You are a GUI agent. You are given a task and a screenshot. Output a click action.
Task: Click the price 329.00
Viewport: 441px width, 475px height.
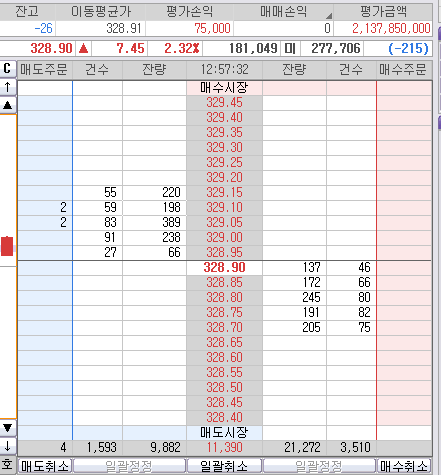pyautogui.click(x=224, y=238)
